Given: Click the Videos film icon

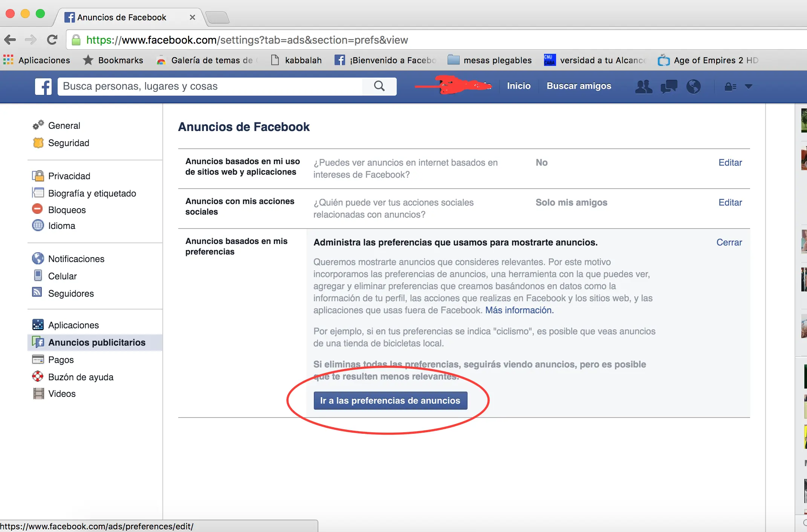Looking at the screenshot, I should 38,393.
